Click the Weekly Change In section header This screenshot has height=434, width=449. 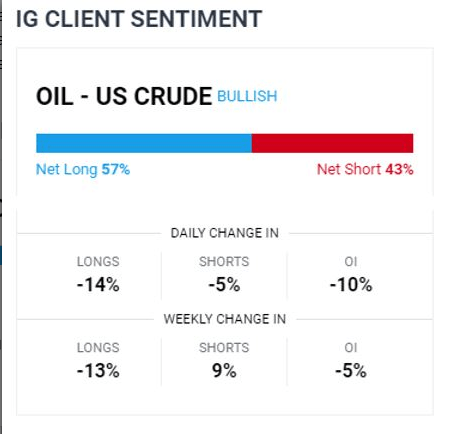(225, 319)
